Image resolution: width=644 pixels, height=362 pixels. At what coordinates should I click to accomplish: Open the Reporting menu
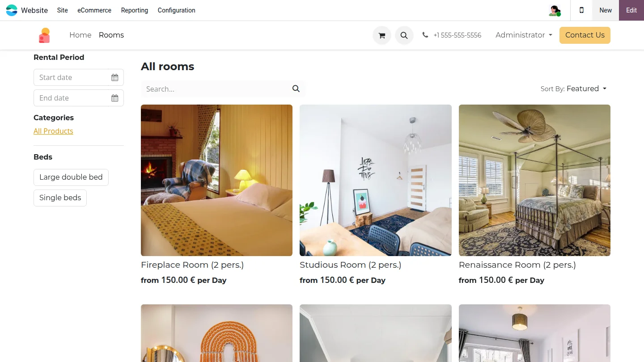[135, 10]
